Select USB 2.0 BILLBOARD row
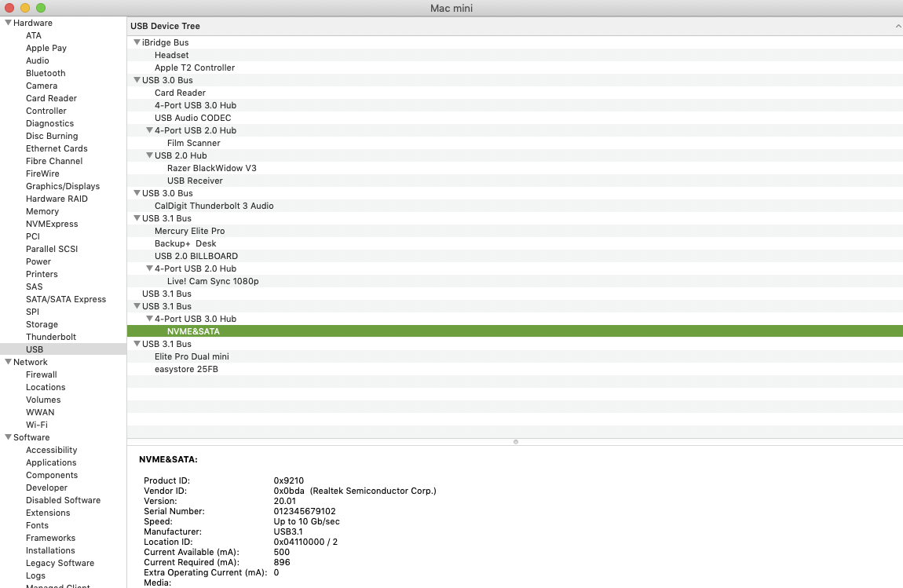 [515, 256]
